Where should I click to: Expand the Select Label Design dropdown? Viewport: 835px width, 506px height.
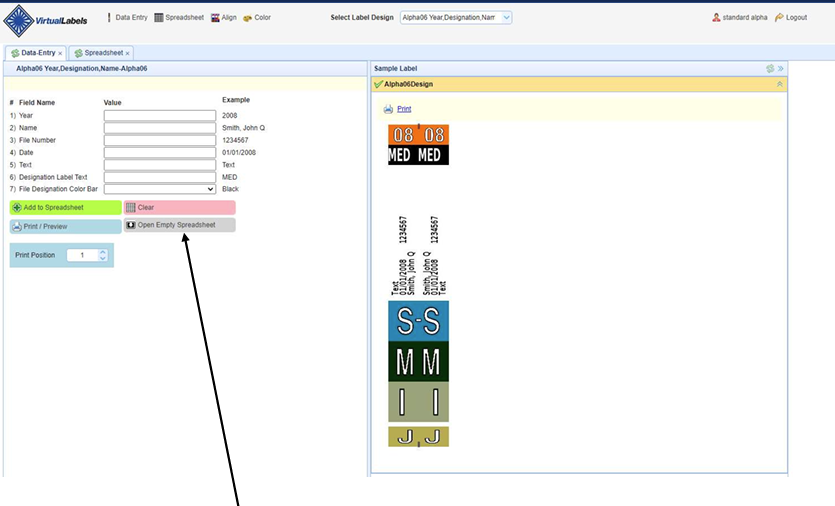(506, 18)
